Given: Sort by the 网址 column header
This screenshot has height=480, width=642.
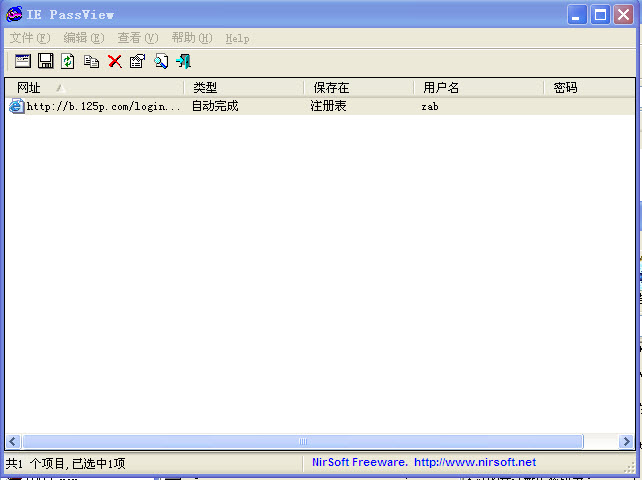Looking at the screenshot, I should (94, 88).
